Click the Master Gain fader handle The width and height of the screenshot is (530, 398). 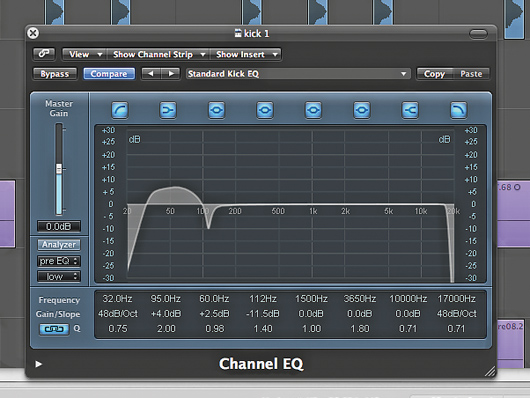click(59, 169)
